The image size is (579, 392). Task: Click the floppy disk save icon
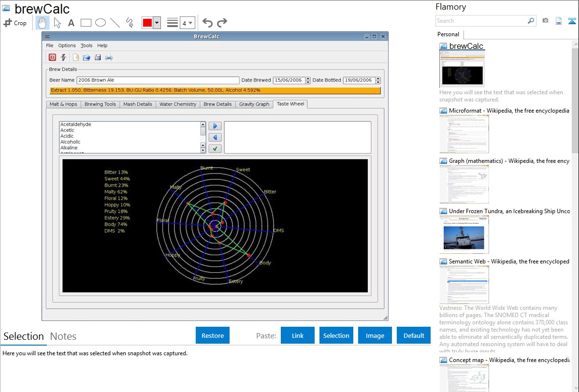(x=98, y=57)
